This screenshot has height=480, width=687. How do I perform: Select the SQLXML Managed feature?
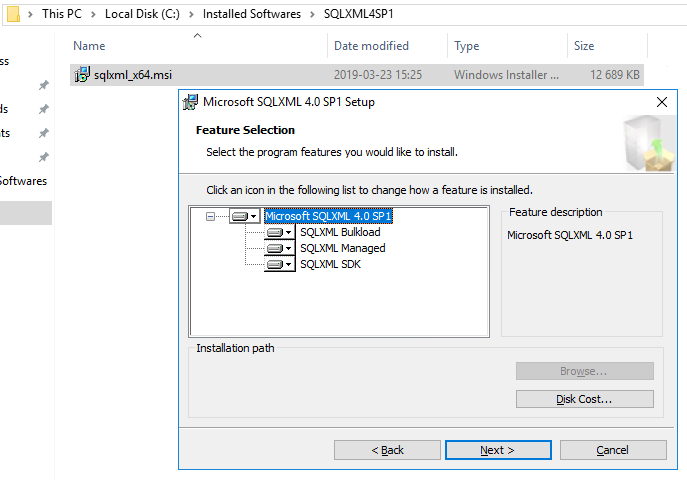(343, 248)
